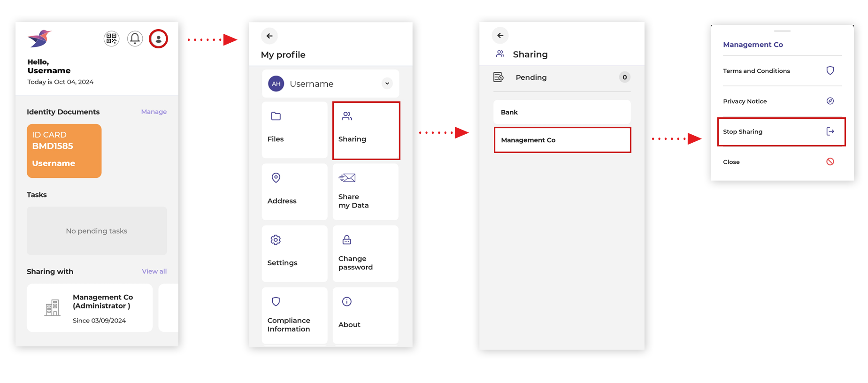Click the hummingbird app logo

coord(39,38)
